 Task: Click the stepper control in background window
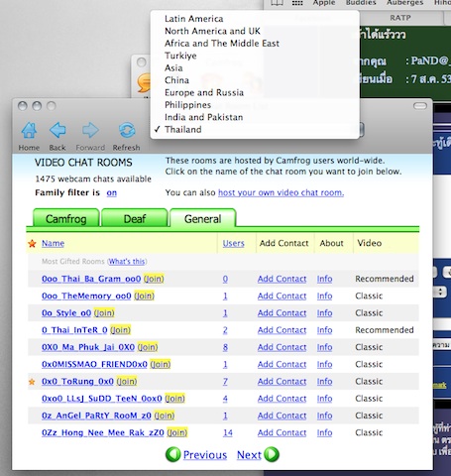[x=440, y=292]
